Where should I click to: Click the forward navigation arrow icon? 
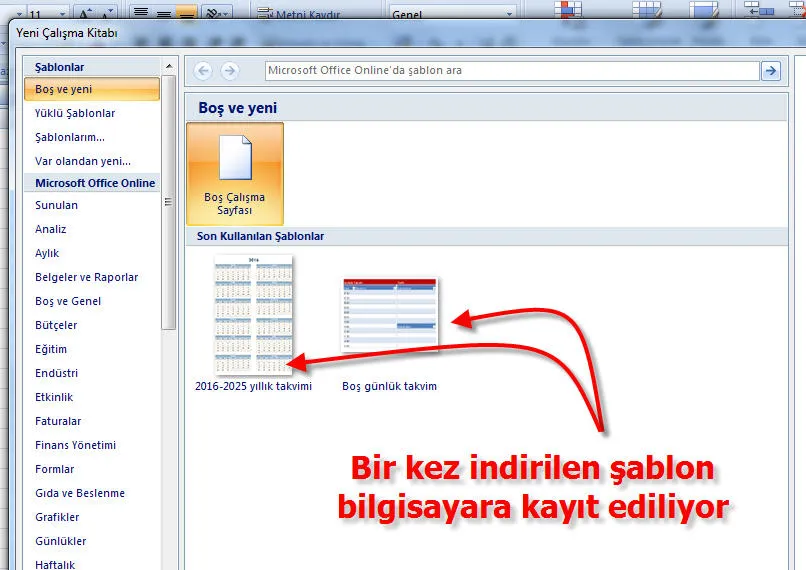[x=230, y=70]
